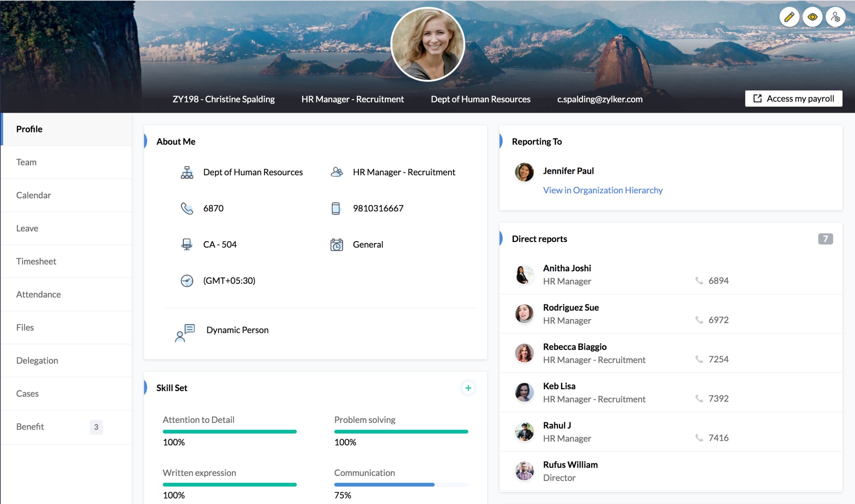Click Christine Spalding's profile photo
This screenshot has height=504, width=855.
[427, 45]
